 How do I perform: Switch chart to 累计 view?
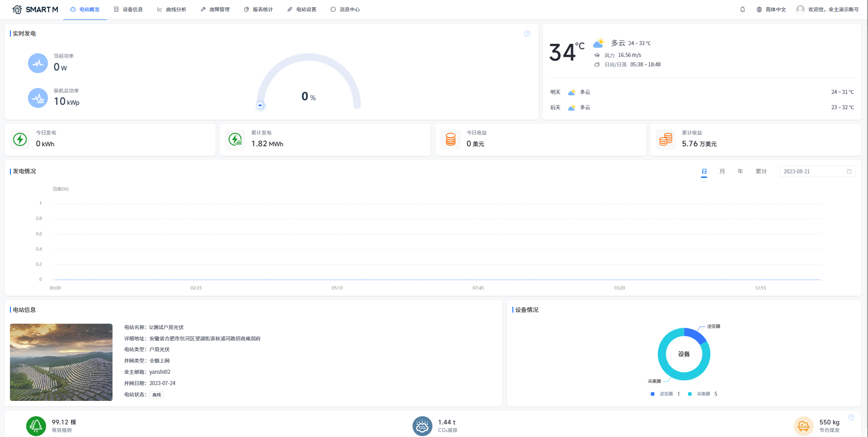(x=761, y=172)
